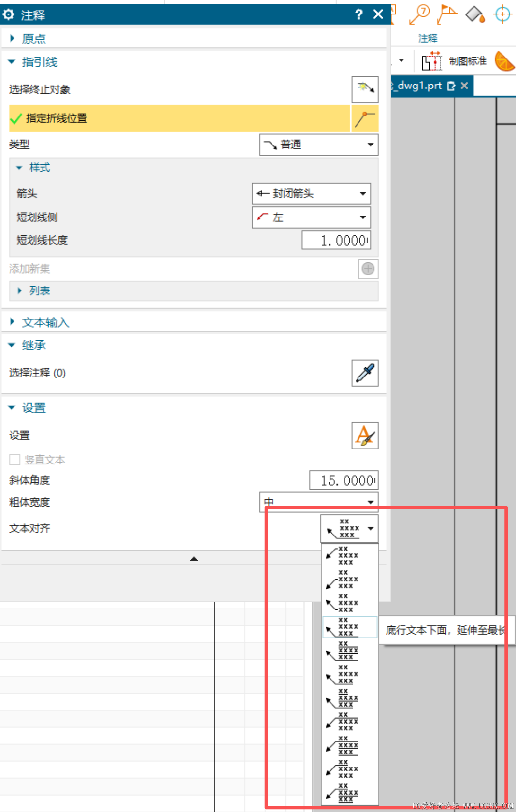Open the small dropdown arrow left of 制图标准

401,61
